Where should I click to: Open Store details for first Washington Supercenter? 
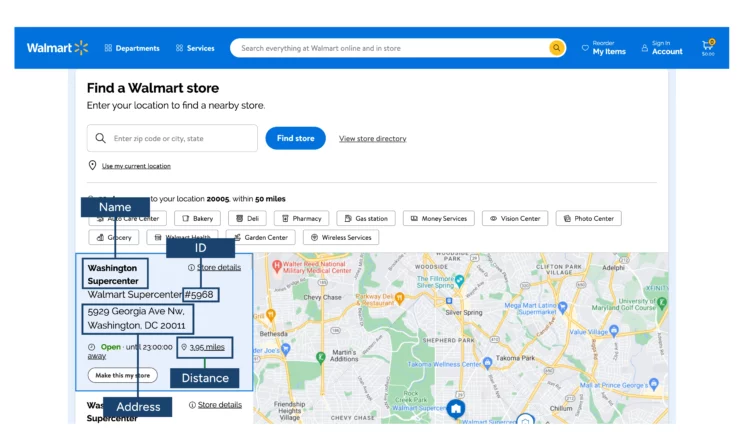click(219, 268)
